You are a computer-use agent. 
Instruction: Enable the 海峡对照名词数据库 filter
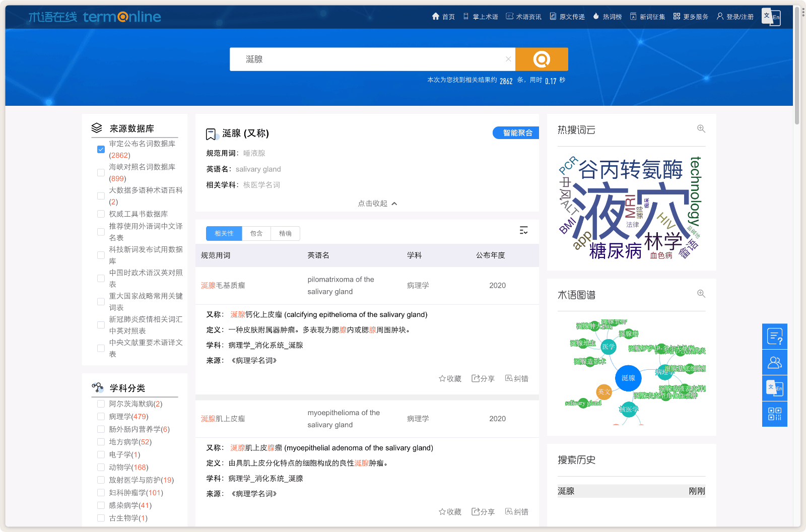(101, 172)
